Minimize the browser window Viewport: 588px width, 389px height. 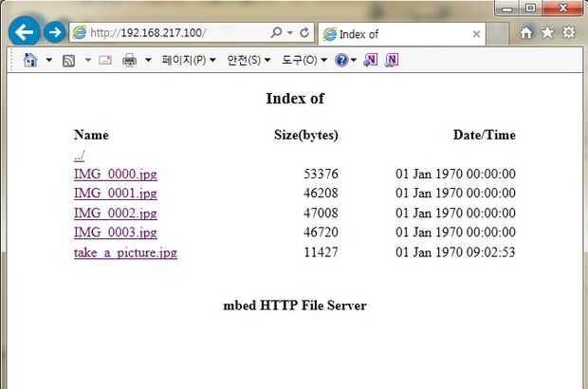507,9
